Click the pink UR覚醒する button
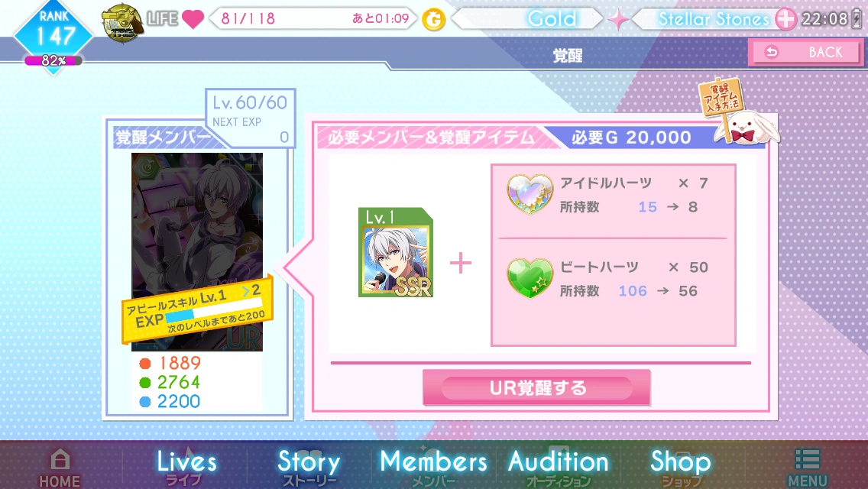This screenshot has width=868, height=489. point(536,387)
